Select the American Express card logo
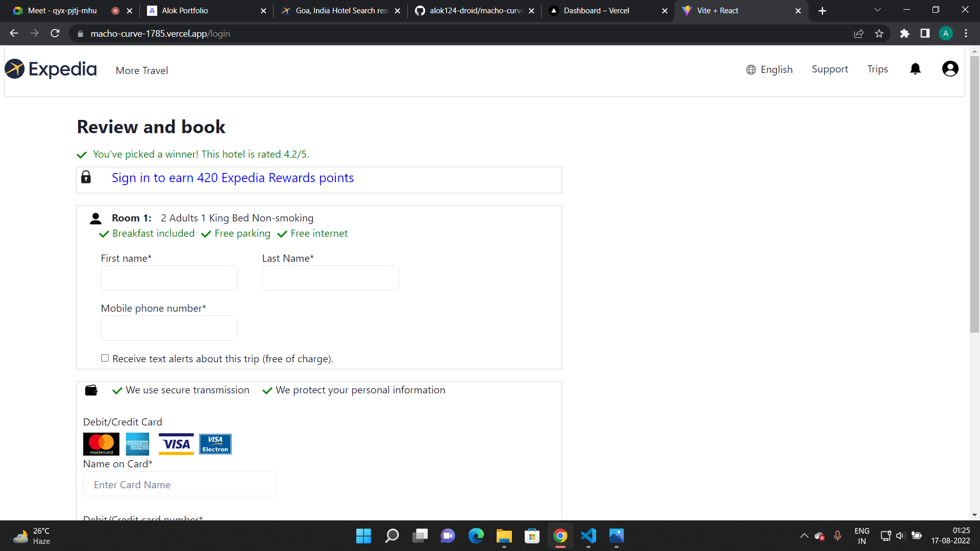This screenshot has width=980, height=551. pos(138,444)
